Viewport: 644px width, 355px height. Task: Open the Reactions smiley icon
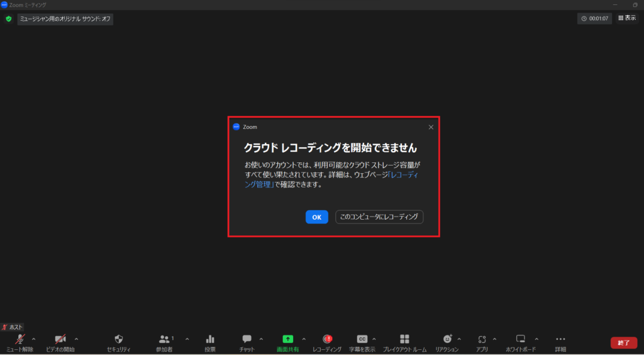pos(447,339)
